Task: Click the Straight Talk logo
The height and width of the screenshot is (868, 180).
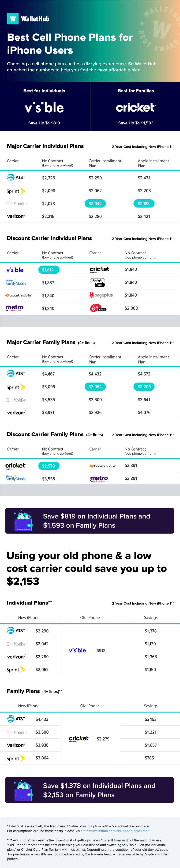Action: (x=97, y=282)
